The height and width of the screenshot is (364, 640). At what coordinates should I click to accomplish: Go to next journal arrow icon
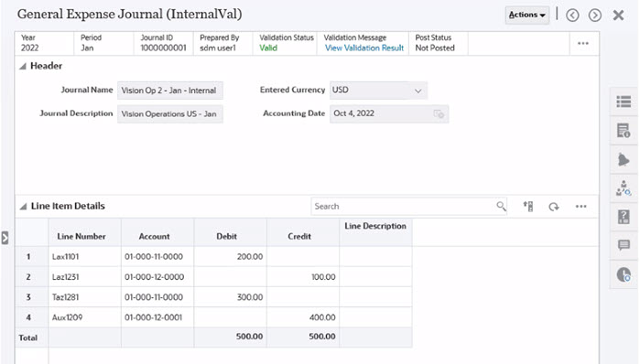point(595,16)
